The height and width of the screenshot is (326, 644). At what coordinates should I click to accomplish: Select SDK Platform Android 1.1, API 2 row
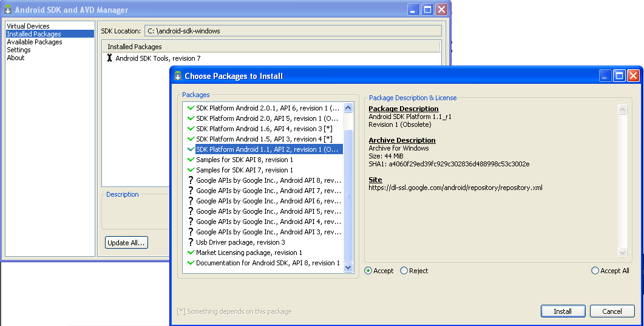click(263, 149)
